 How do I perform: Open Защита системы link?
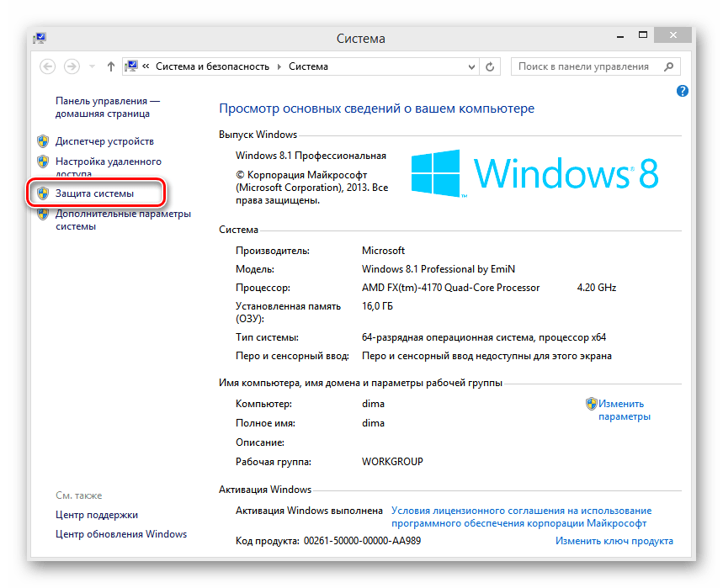(94, 193)
